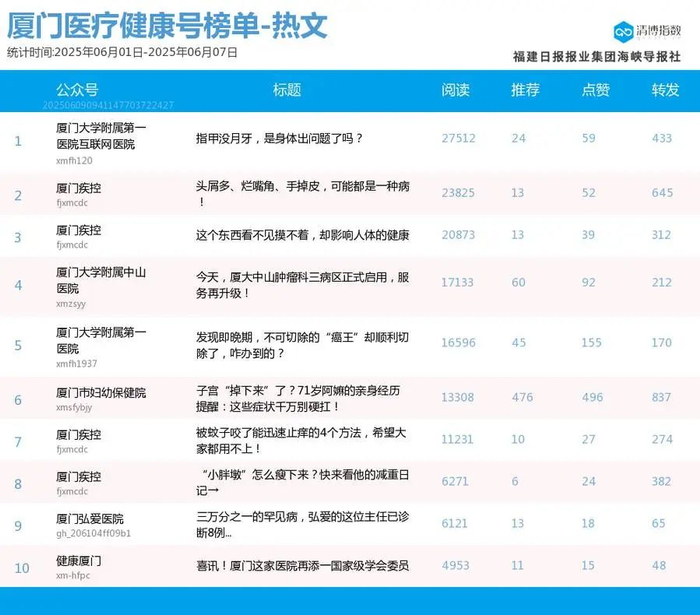Select account 厦门大学附属中山医院

(101, 280)
